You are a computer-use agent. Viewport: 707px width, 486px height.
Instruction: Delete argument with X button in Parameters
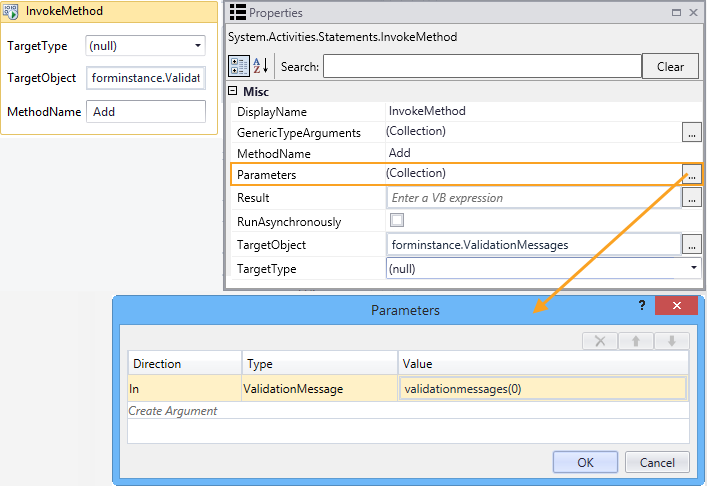pyautogui.click(x=600, y=341)
